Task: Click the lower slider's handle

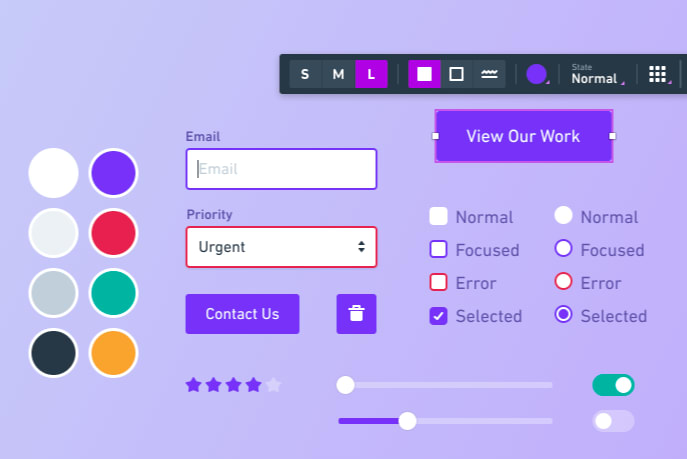Action: coord(407,421)
